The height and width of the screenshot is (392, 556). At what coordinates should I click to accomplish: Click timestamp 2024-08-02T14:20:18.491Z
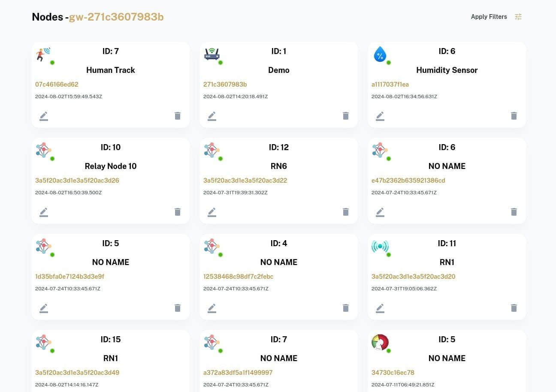236,96
